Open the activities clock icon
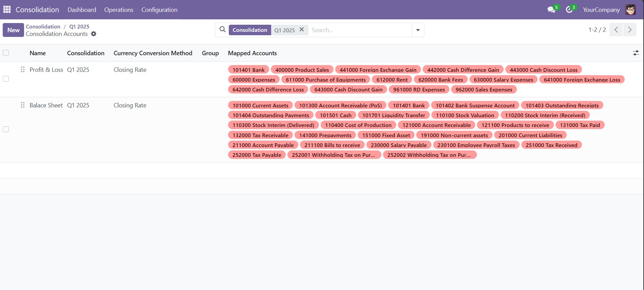Screen dimensions: 644x290 click(x=569, y=10)
